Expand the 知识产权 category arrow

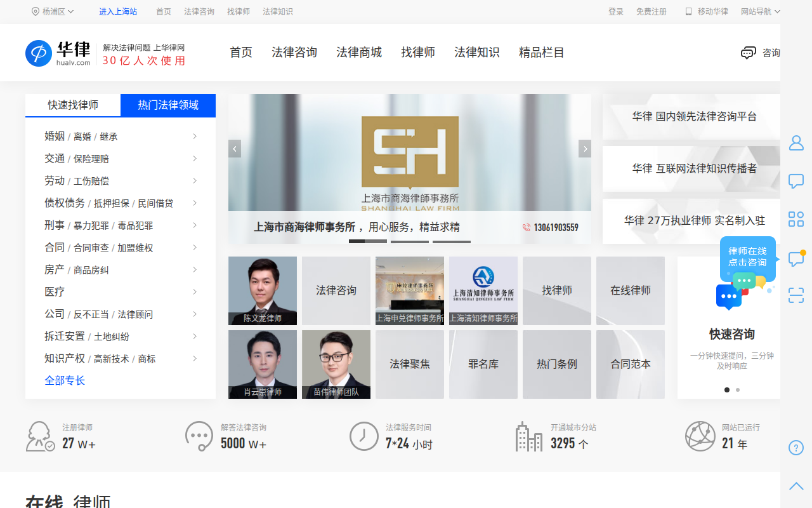[x=195, y=359]
